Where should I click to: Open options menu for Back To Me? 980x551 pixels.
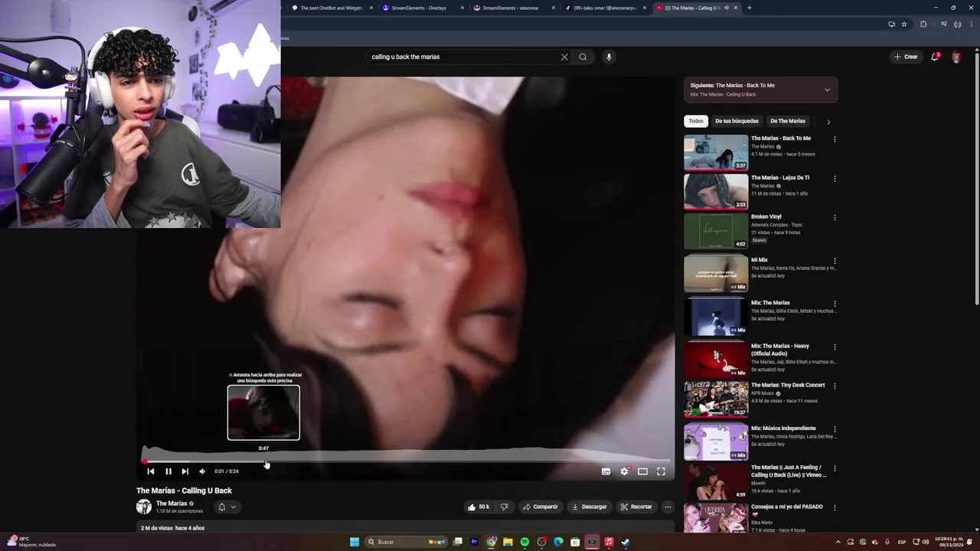click(835, 139)
